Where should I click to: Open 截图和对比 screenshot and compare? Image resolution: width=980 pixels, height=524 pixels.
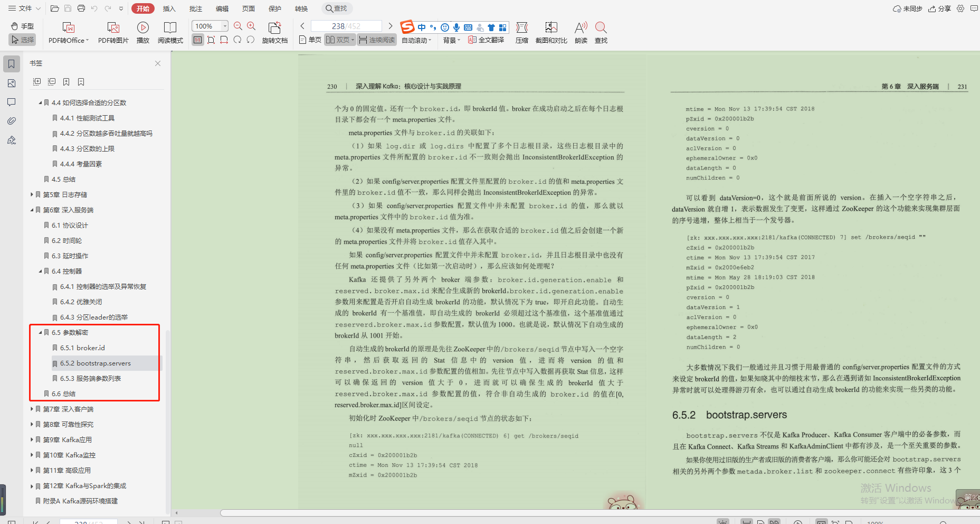tap(551, 32)
